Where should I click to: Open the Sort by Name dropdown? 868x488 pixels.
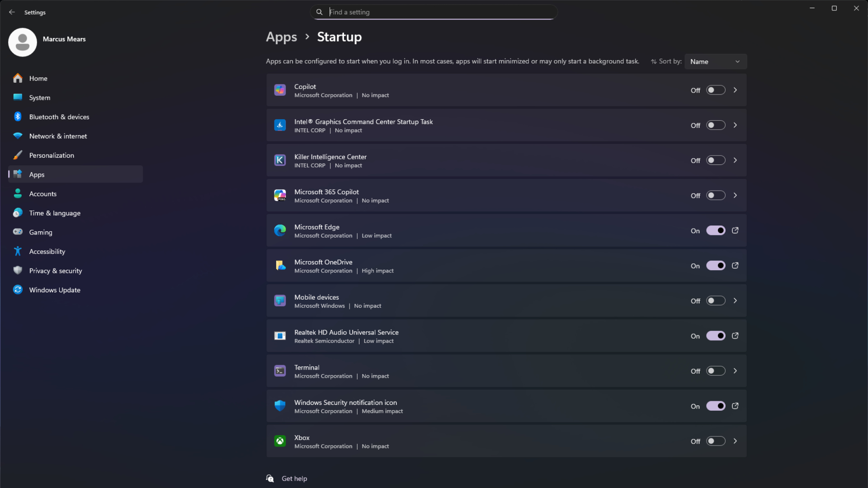tap(716, 61)
